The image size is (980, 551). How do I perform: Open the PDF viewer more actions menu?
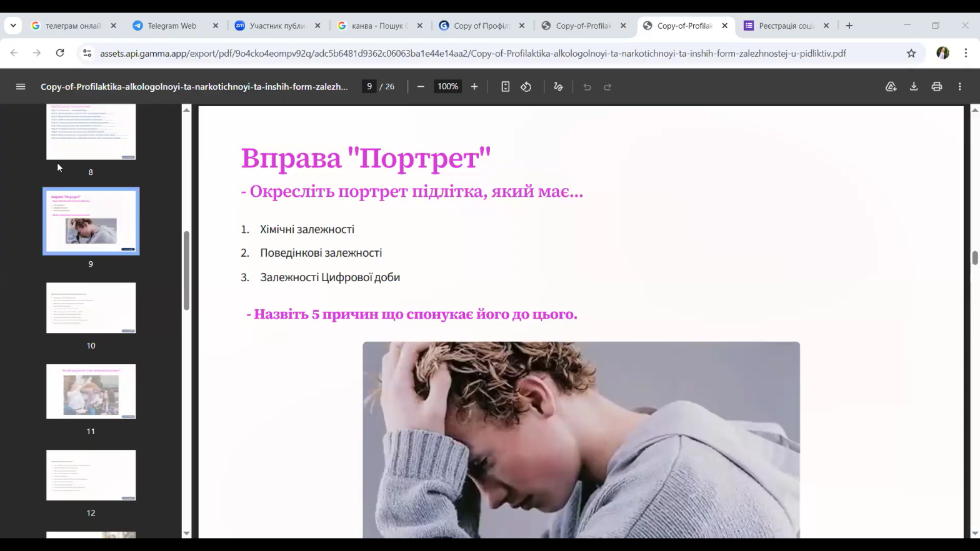click(x=960, y=87)
